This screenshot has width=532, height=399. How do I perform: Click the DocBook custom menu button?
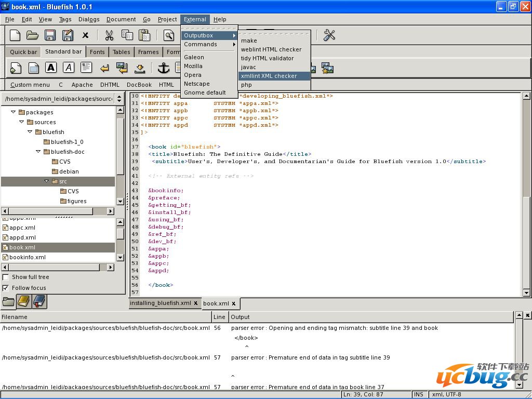pyautogui.click(x=139, y=85)
